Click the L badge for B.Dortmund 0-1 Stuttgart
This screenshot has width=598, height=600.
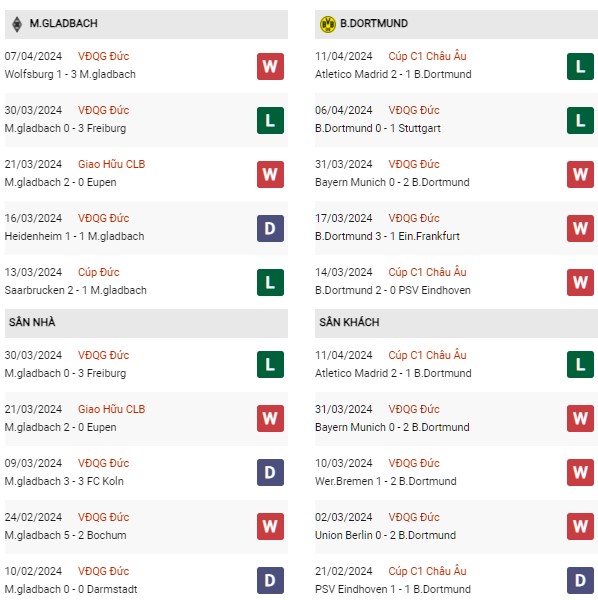coord(580,121)
